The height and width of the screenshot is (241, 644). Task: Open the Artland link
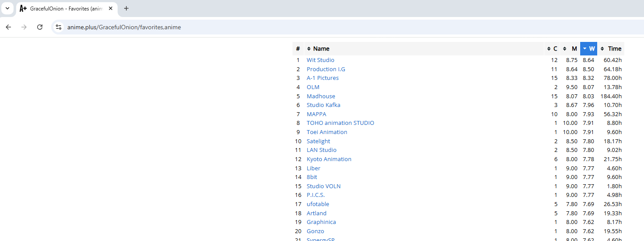[317, 213]
